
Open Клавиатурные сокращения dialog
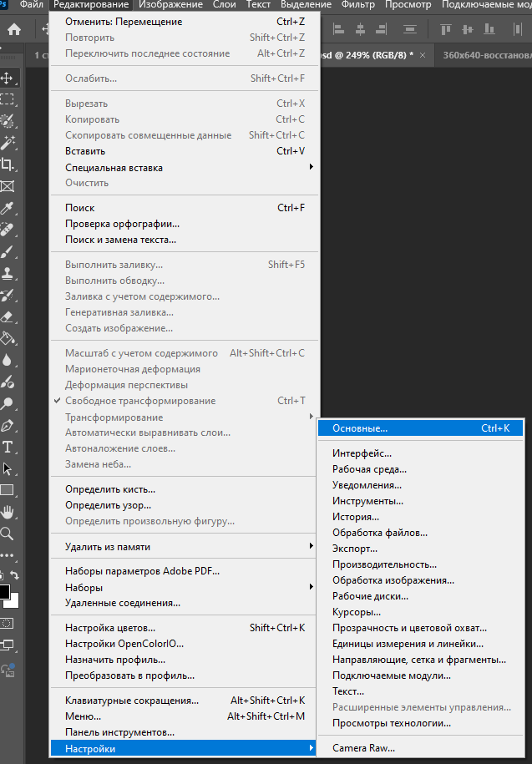tap(185, 701)
